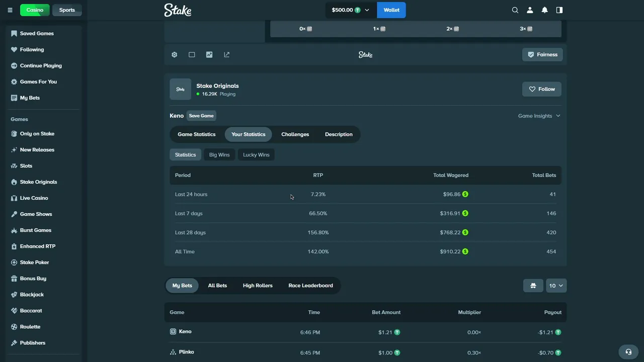The image size is (644, 362).
Task: Click the Follow button with heart
Action: pyautogui.click(x=542, y=89)
